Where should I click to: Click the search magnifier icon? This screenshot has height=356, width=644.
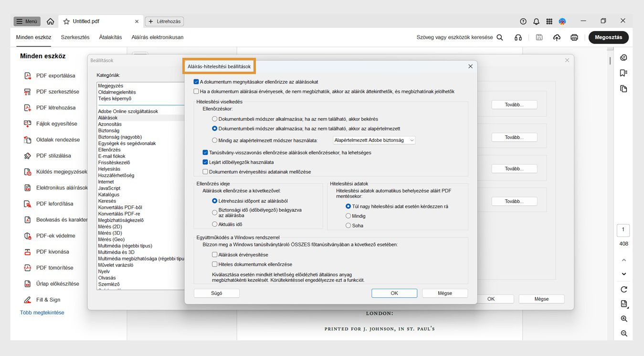tap(500, 37)
